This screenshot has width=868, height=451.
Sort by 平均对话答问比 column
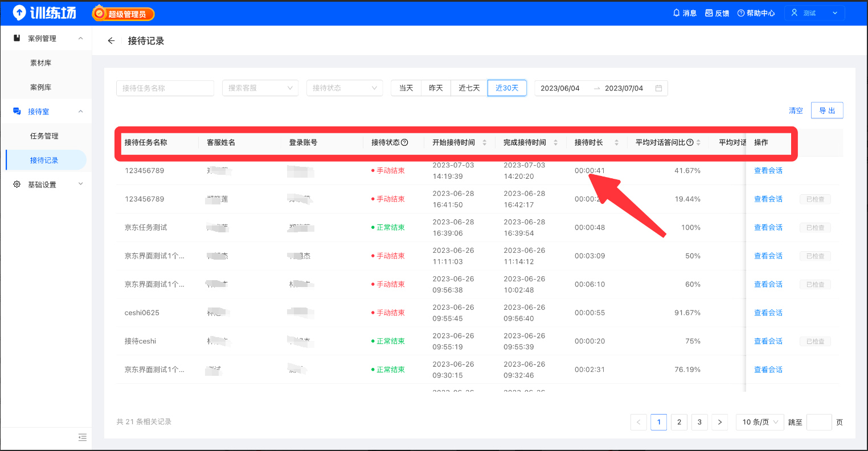(699, 143)
